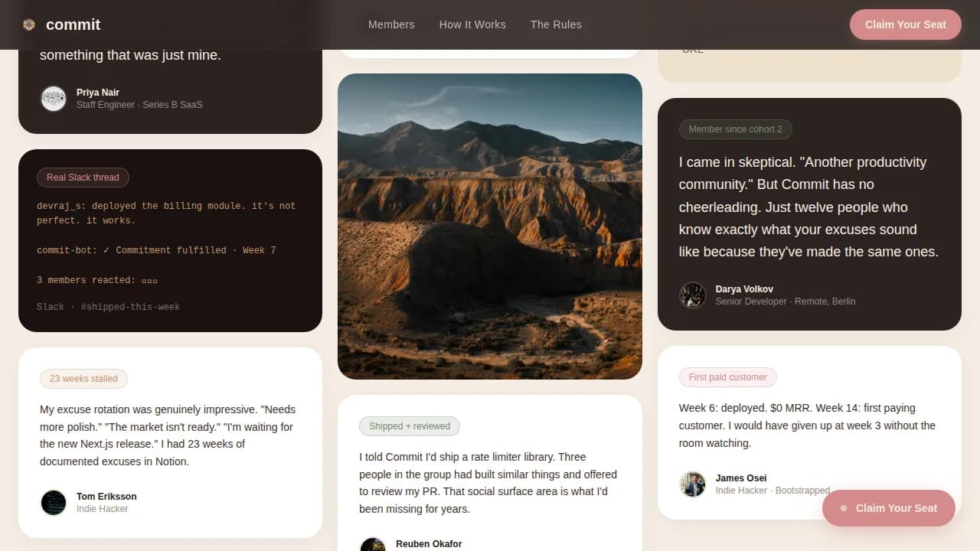Click the commit paw logo icon
Screen dimensions: 980x551
28,24
